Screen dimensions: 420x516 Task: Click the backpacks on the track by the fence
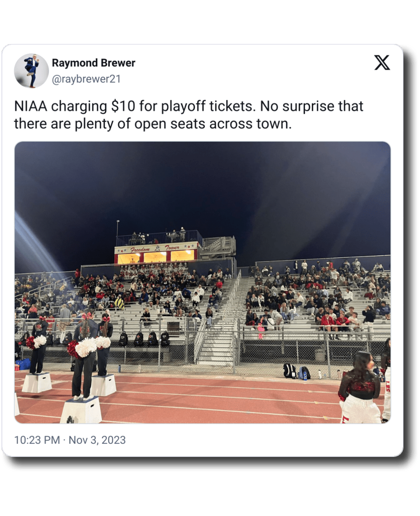tap(297, 371)
